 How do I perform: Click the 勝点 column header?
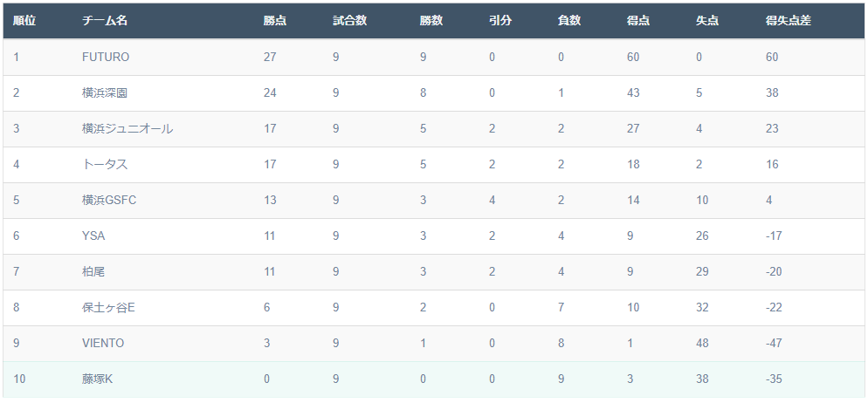point(275,20)
